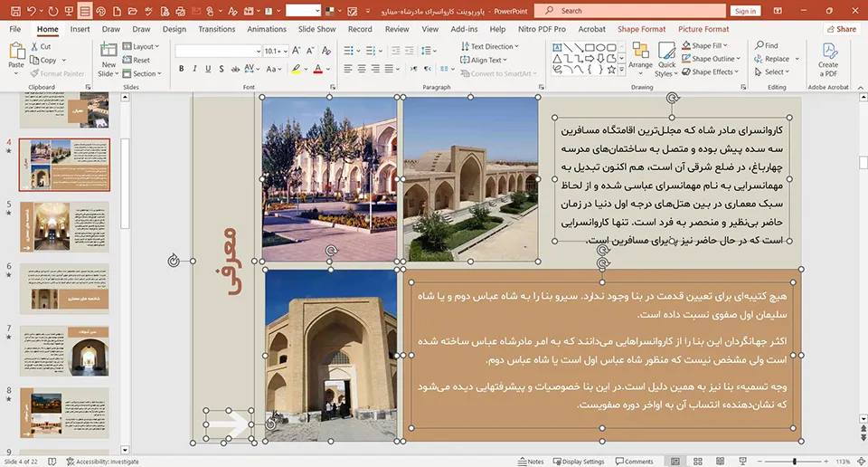The image size is (868, 467).
Task: Click the Save icon in the Quick Access toolbar
Action: pos(15,11)
